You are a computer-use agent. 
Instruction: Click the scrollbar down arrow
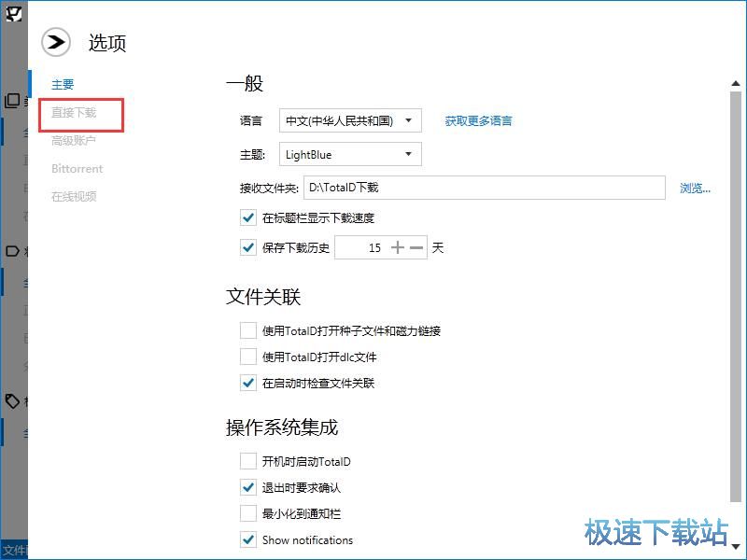click(x=736, y=546)
